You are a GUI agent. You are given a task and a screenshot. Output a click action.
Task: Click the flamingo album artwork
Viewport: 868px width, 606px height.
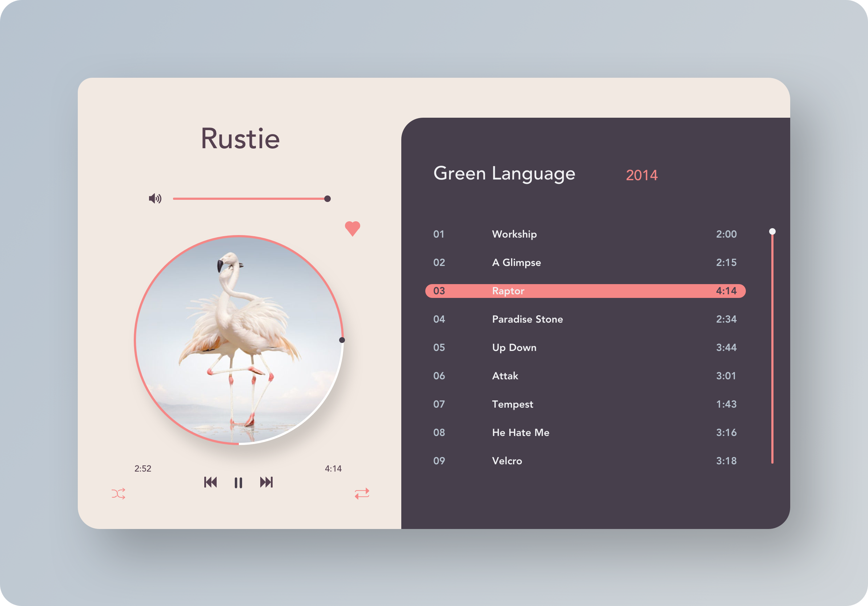238,340
